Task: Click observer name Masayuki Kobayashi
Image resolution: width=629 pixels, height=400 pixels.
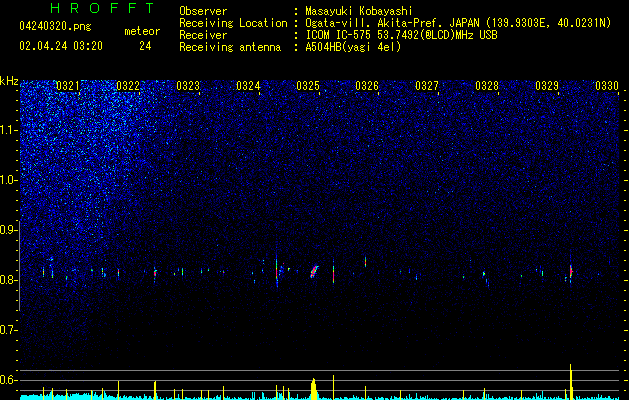Action: click(359, 11)
